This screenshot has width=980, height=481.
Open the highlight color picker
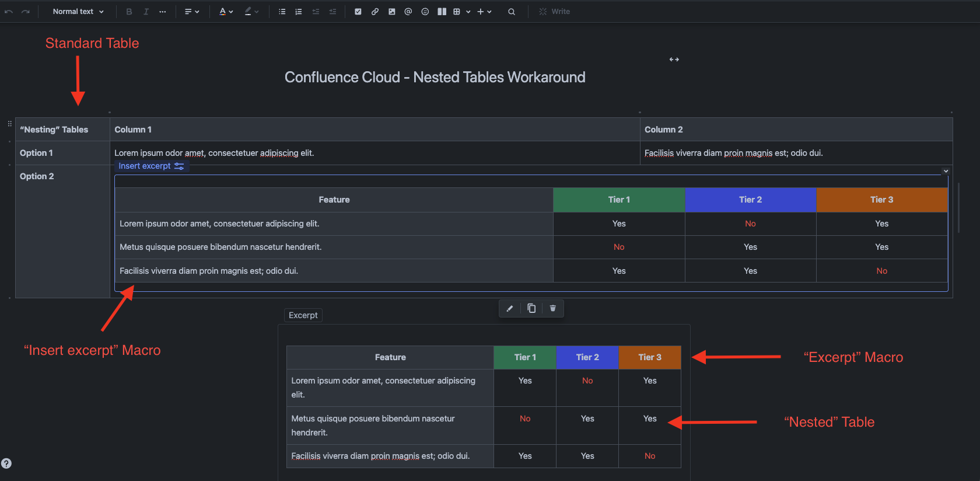251,12
